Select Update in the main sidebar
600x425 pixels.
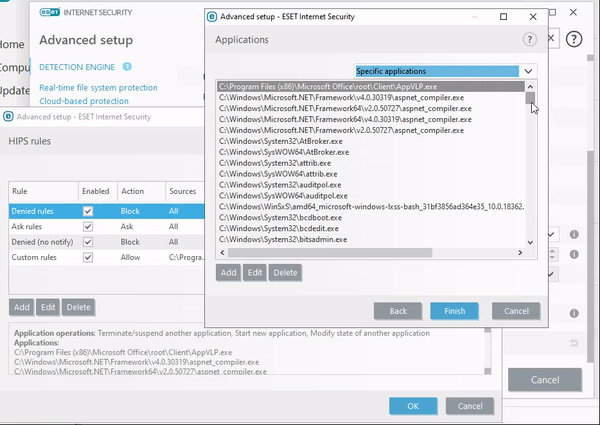[15, 91]
